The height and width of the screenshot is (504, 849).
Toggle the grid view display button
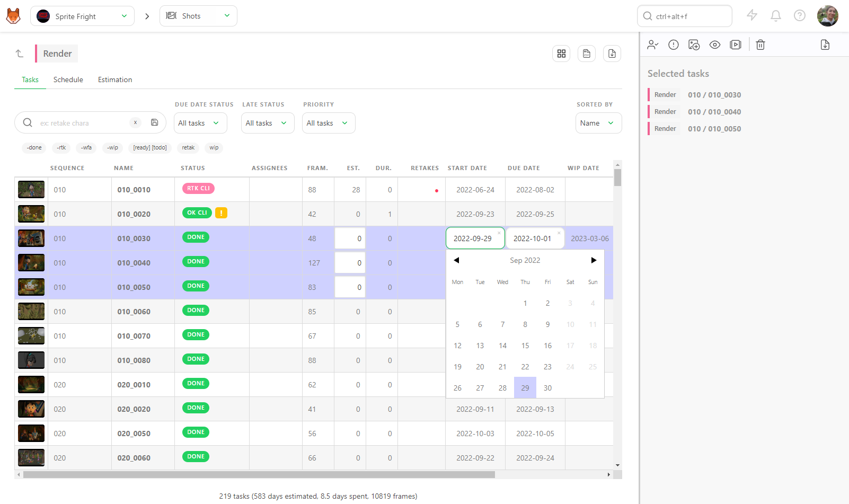click(x=561, y=54)
